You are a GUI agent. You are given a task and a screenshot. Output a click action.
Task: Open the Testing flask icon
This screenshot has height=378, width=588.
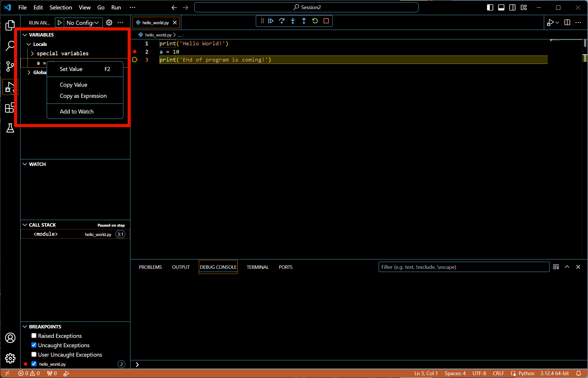click(x=10, y=128)
